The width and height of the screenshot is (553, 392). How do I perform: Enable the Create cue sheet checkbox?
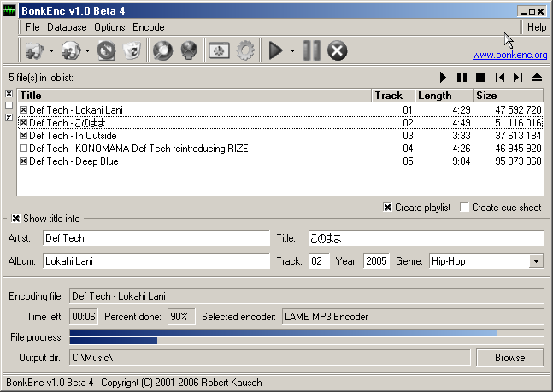464,208
